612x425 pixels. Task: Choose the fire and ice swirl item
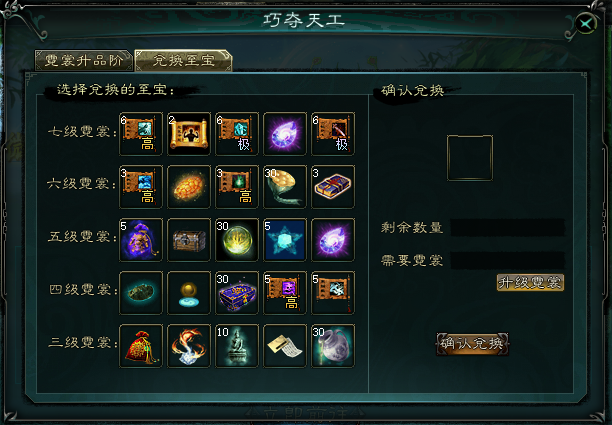[189, 346]
